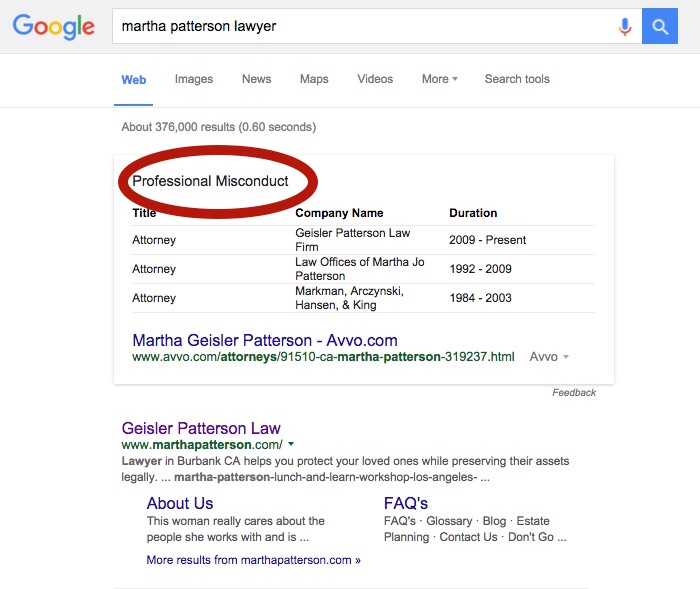The width and height of the screenshot is (700, 589).
Task: Click the 'This woman really cares' snippet
Action: [x=236, y=529]
